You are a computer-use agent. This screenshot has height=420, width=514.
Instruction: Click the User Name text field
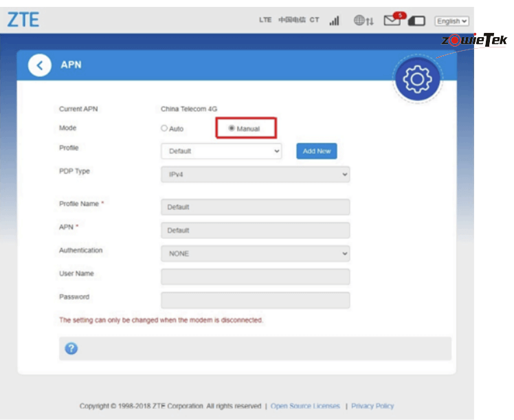pyautogui.click(x=255, y=277)
